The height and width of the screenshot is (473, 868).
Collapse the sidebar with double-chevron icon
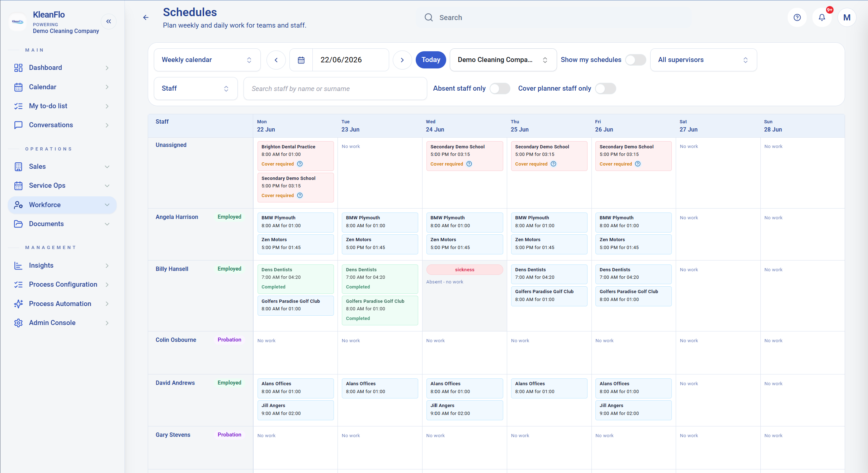(x=109, y=21)
